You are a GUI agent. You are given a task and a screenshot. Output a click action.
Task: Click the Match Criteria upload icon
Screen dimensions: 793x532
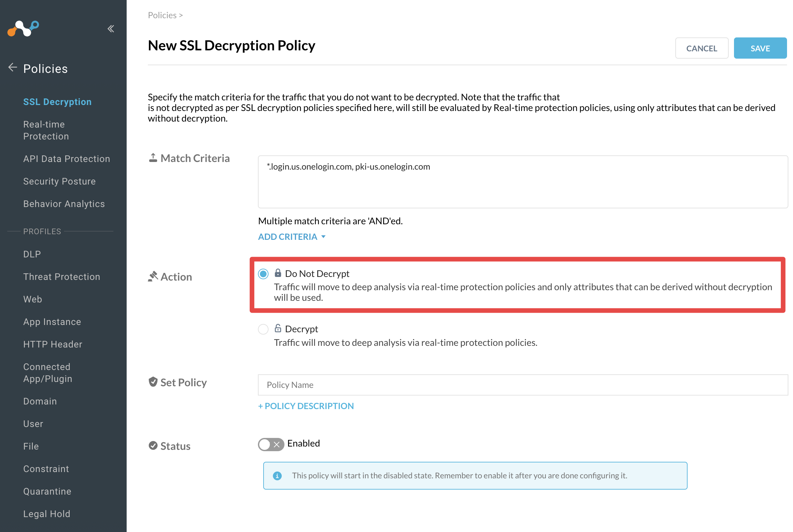[153, 158]
